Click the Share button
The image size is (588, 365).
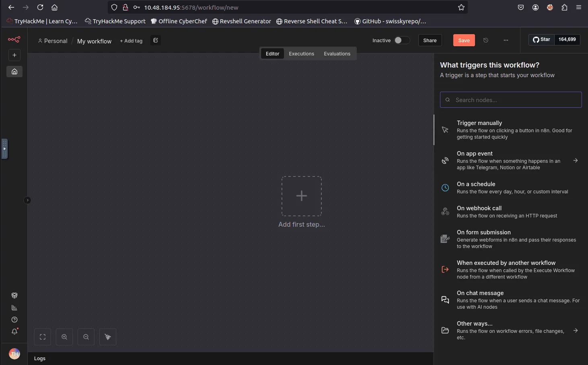(430, 40)
